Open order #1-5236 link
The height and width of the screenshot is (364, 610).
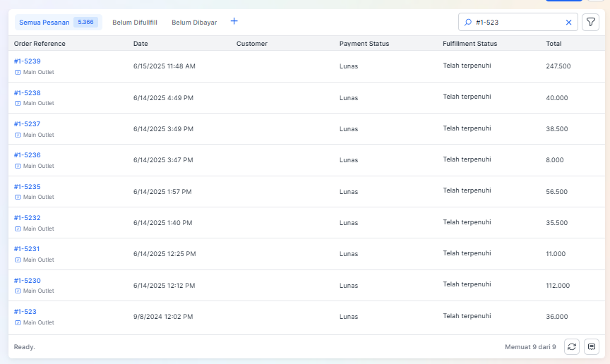tap(28, 155)
